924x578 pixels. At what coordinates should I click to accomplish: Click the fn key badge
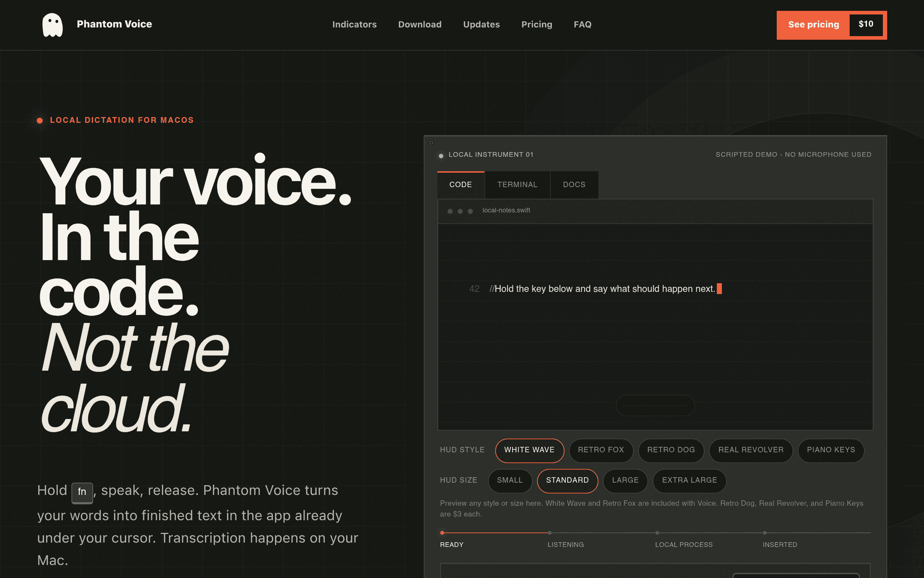82,492
